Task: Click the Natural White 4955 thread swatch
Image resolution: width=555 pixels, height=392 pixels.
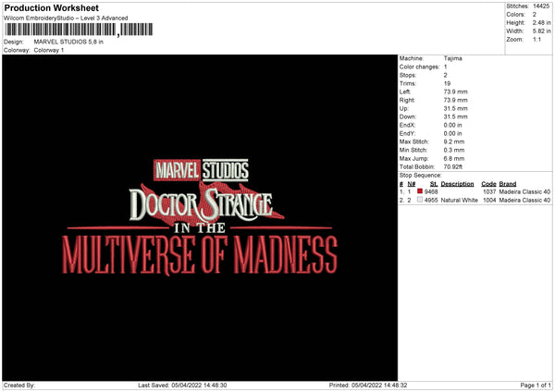Action: pos(420,200)
